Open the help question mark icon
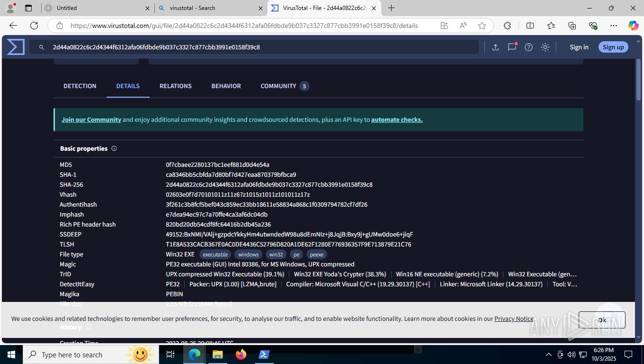The image size is (644, 364). click(528, 47)
